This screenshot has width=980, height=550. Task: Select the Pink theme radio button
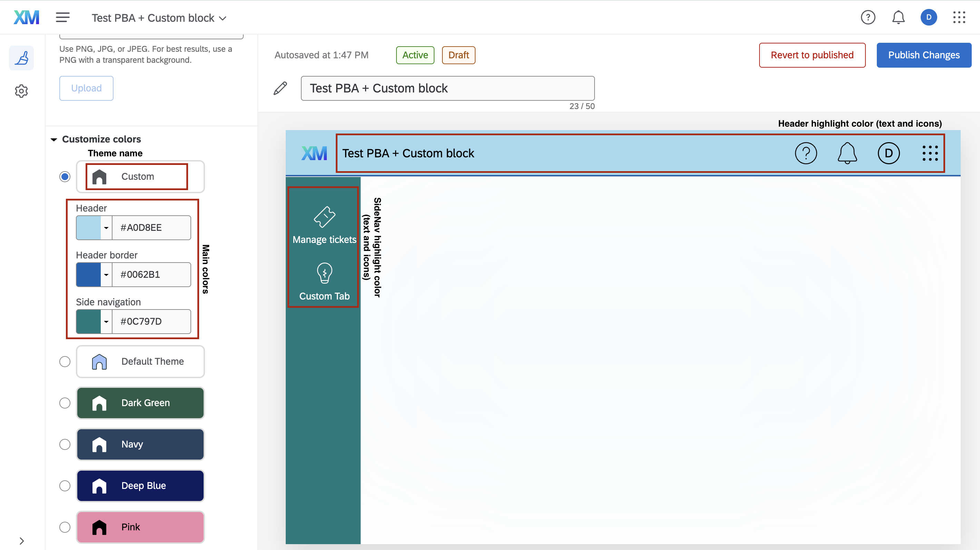(x=65, y=528)
